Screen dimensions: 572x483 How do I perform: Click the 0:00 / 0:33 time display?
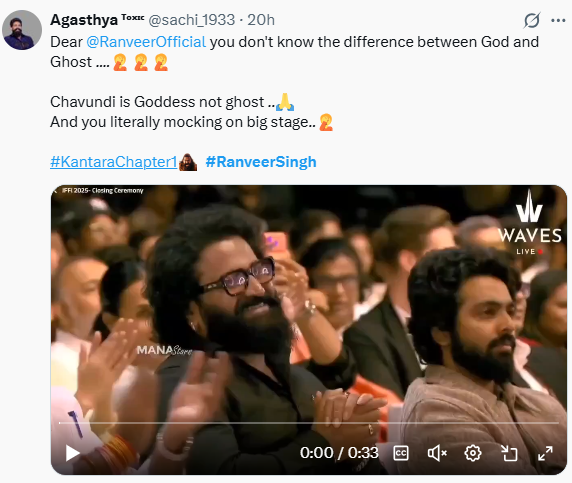pyautogui.click(x=339, y=453)
